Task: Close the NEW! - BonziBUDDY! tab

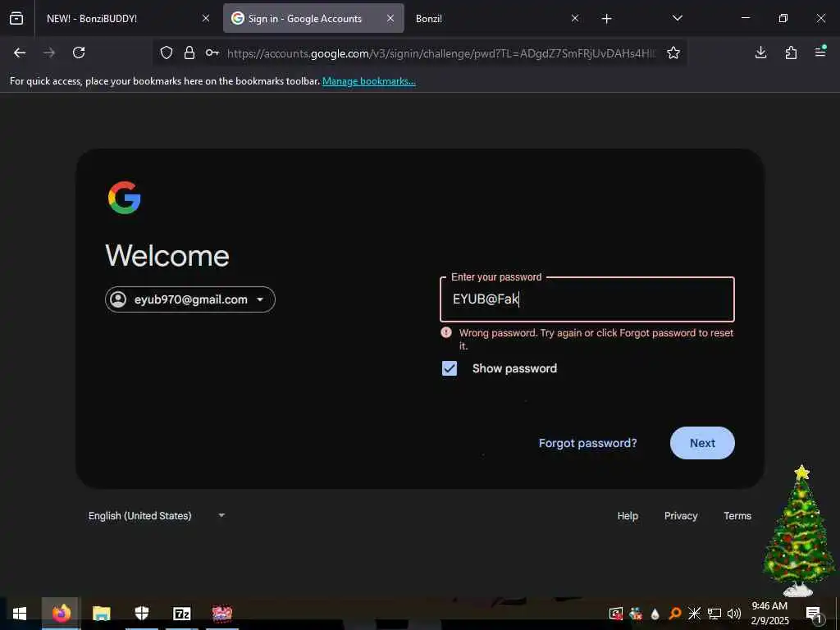Action: click(206, 18)
